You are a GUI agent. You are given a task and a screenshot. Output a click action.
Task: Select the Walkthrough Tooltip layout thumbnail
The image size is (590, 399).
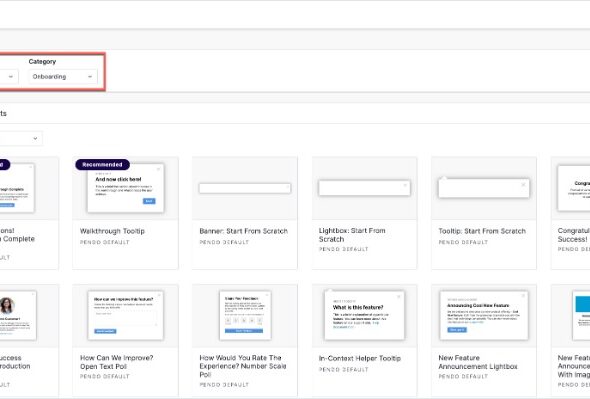tap(125, 188)
